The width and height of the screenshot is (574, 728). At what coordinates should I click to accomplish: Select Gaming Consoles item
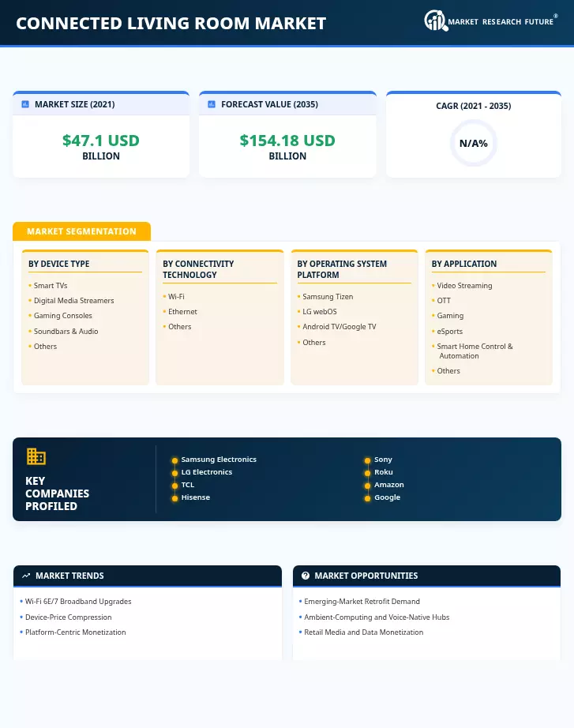coord(62,316)
